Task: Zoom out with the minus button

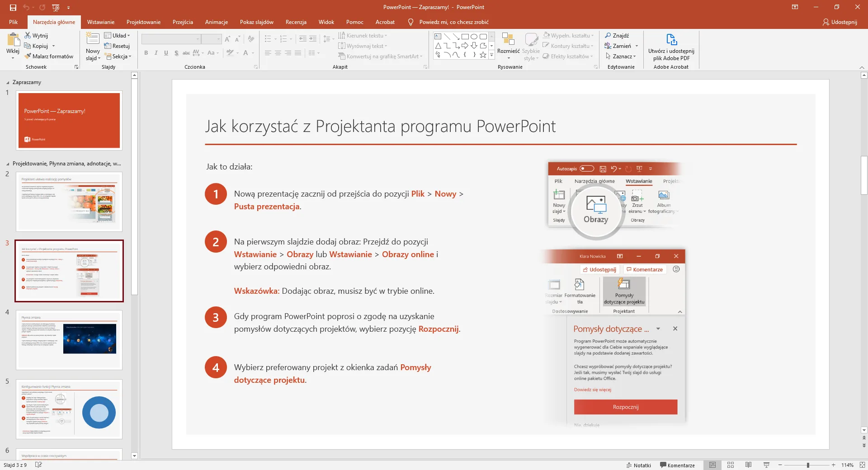Action: (x=780, y=465)
